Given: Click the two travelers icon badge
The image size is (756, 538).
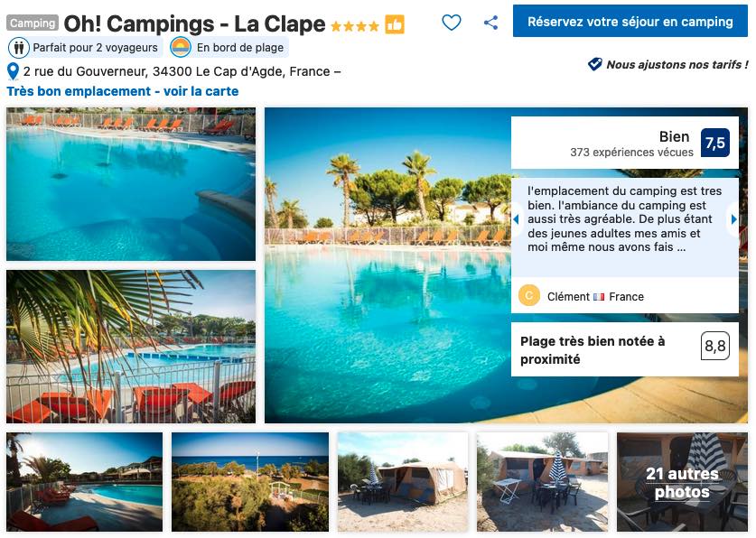Looking at the screenshot, I should pos(19,48).
